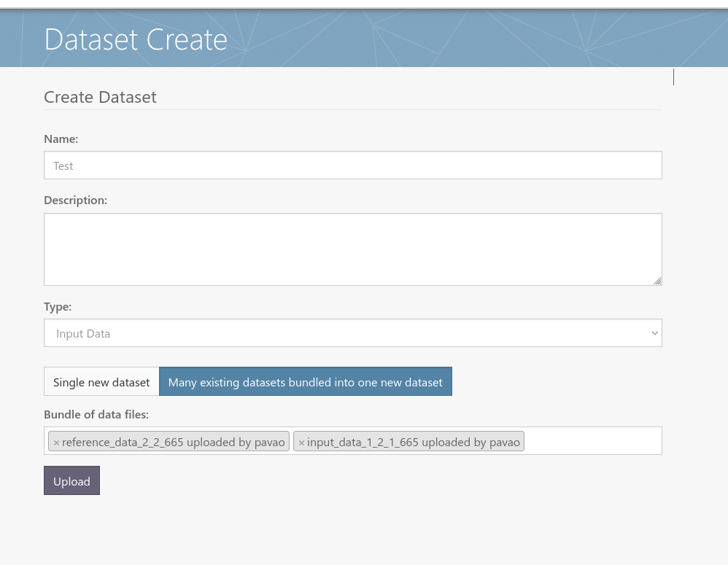Screen dimensions: 728x565
Task: Click the reference_data_2_2_665 uploaded by pavao tag
Action: [169, 441]
